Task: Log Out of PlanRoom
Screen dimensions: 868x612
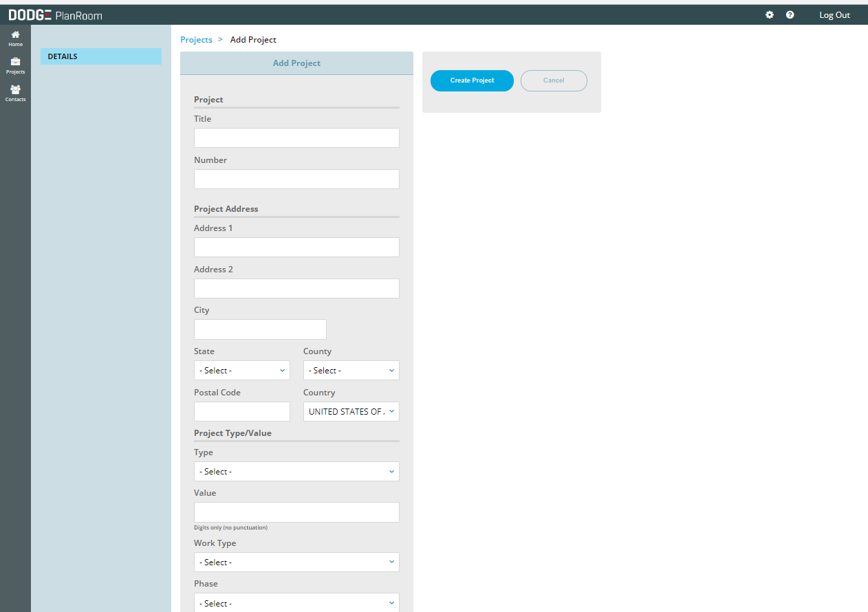Action: 834,14
